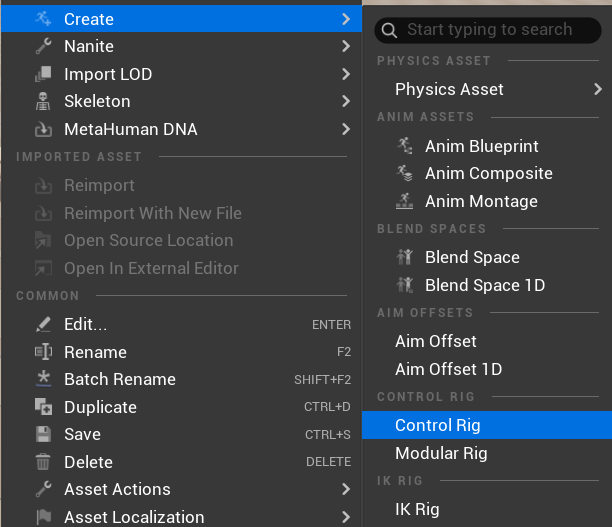Click the Skeleton skull icon

pos(43,101)
